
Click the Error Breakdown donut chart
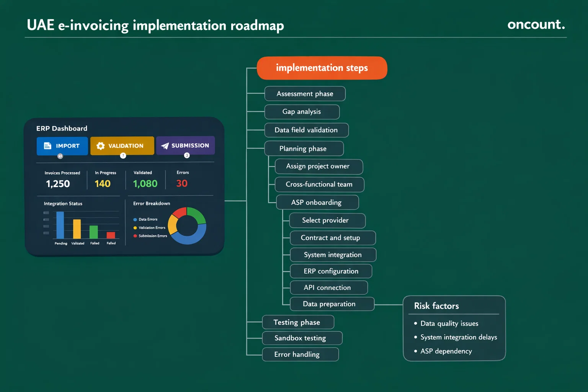(187, 226)
